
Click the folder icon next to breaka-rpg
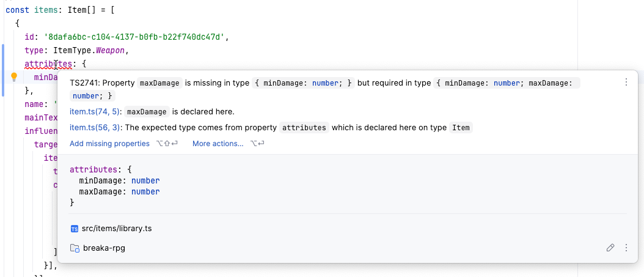(75, 248)
